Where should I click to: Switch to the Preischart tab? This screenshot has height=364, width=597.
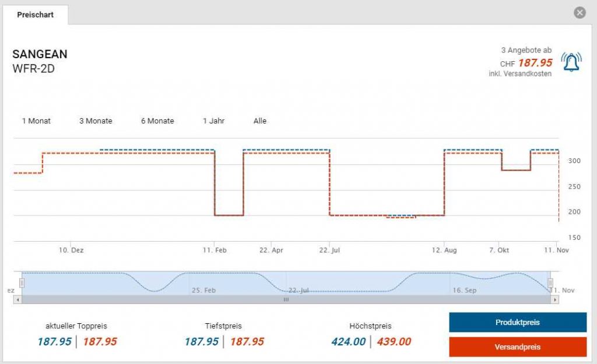[x=36, y=15]
